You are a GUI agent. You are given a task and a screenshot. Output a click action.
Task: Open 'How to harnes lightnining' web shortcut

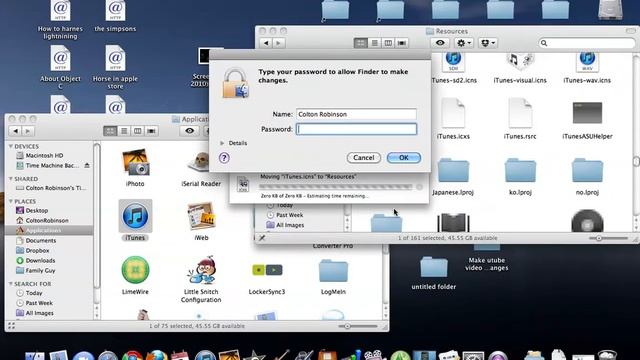[x=60, y=11]
